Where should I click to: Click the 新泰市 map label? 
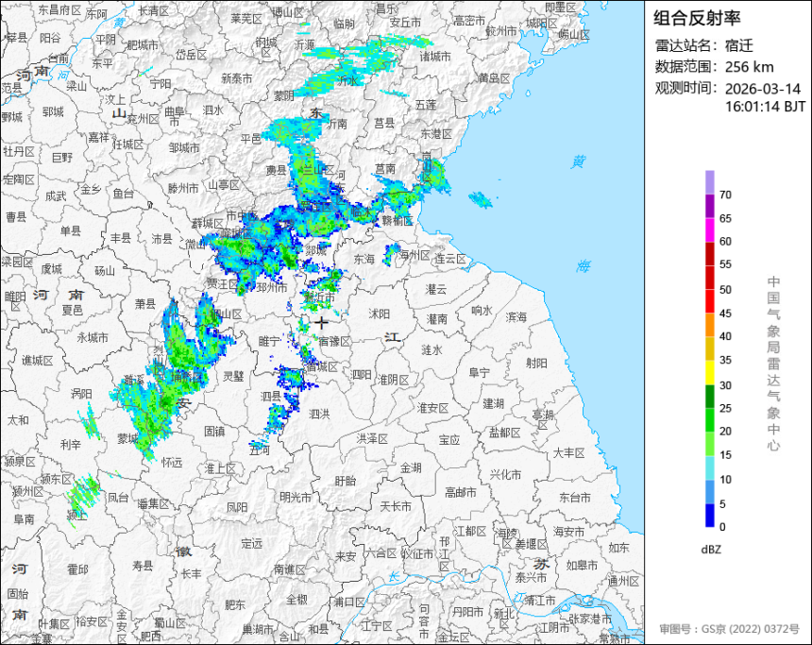[237, 78]
